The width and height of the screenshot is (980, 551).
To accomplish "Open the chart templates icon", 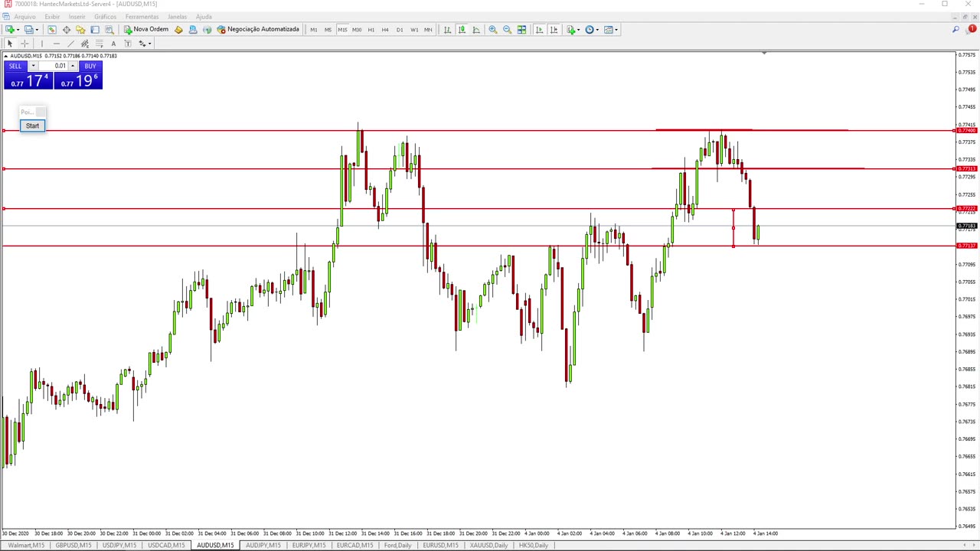I will pyautogui.click(x=609, y=30).
